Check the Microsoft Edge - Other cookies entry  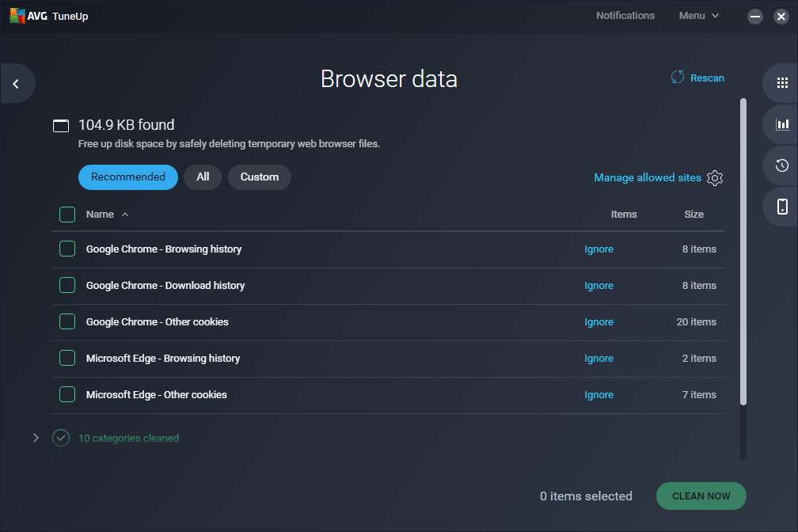(x=66, y=394)
